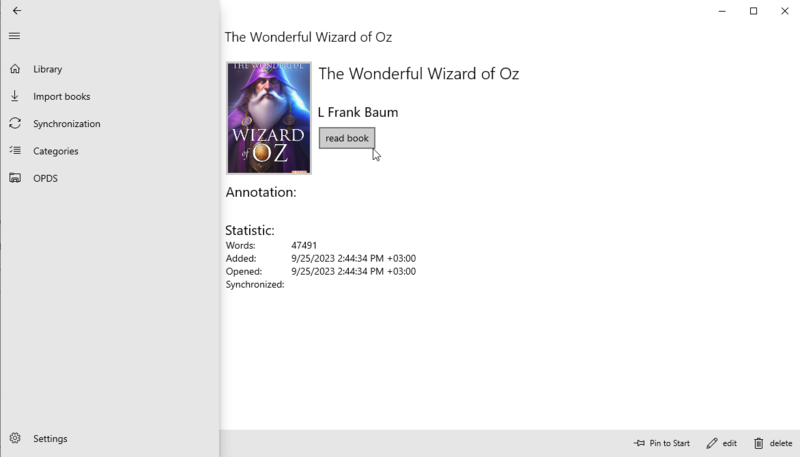Click the Wizard of Oz cover thumbnail
This screenshot has height=457, width=800.
click(269, 118)
